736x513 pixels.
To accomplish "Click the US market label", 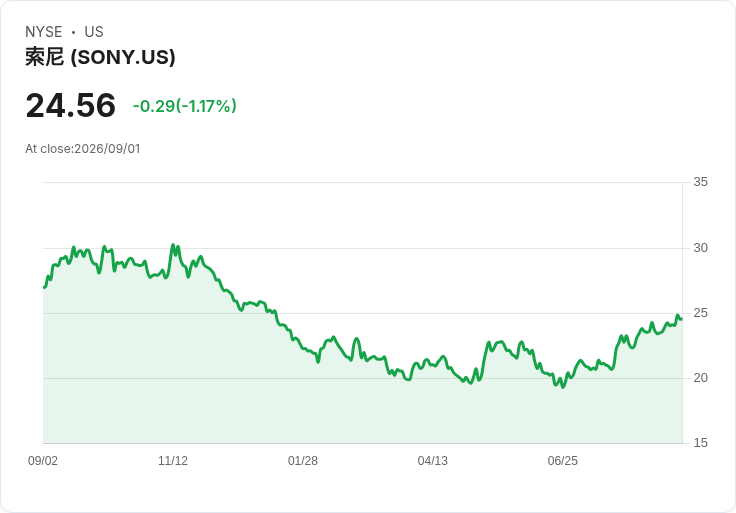I will coord(94,32).
